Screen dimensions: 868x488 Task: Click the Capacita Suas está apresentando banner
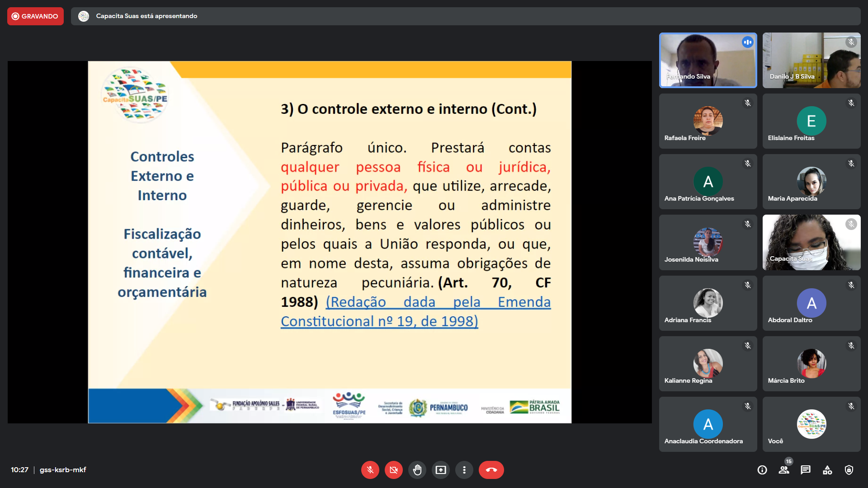[146, 16]
